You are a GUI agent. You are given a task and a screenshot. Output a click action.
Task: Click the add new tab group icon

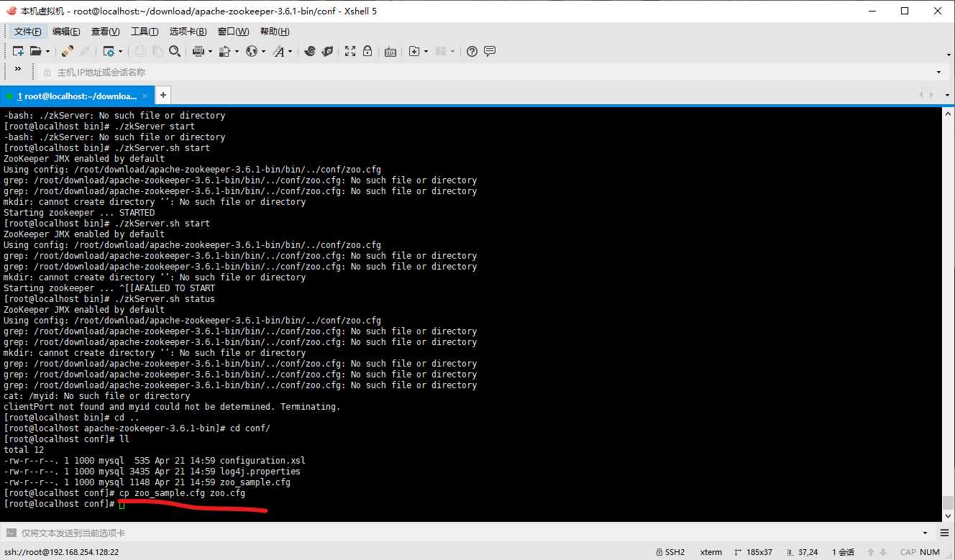point(413,51)
